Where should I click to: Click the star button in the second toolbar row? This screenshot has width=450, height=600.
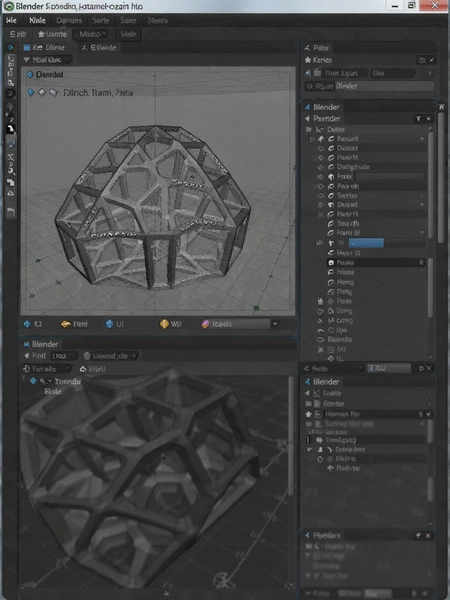pyautogui.click(x=52, y=34)
